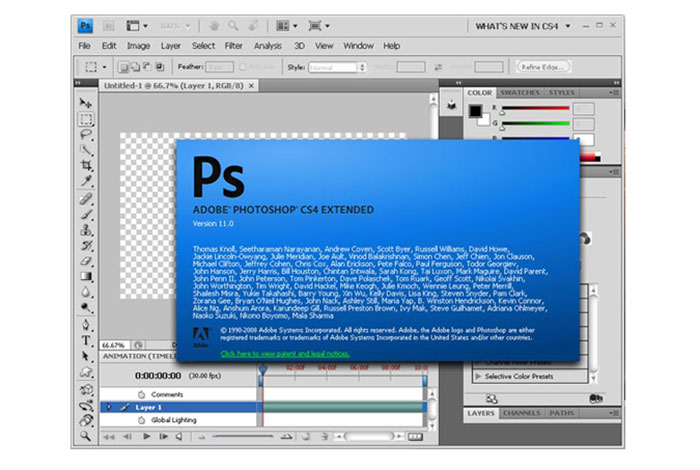Select the Zoom tool in toolbox
Screen dimensions: 700x470
86,436
